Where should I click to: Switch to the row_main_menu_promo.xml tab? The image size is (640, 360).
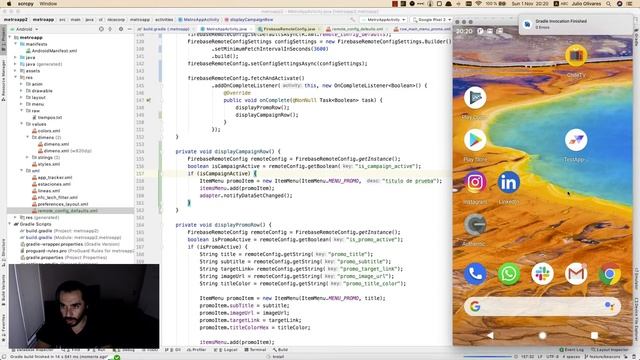(x=423, y=29)
